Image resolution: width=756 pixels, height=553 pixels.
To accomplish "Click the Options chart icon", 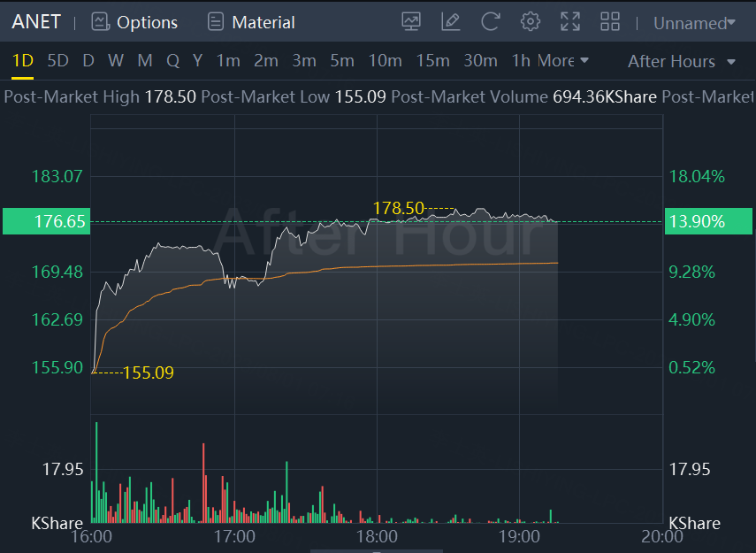I will click(x=101, y=21).
